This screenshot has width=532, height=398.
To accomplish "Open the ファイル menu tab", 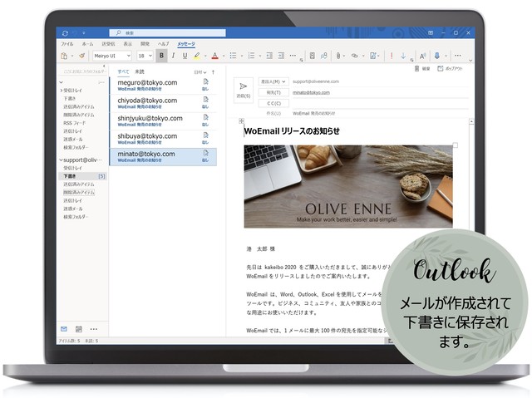I will coord(66,44).
